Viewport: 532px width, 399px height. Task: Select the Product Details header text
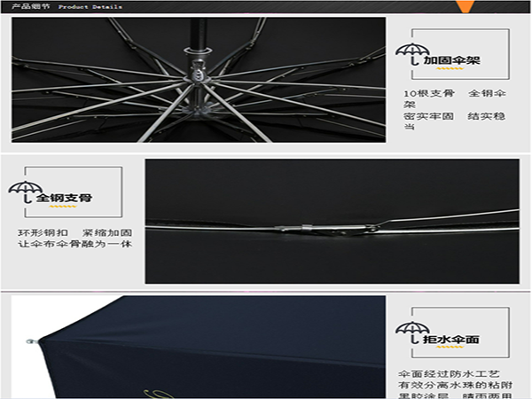90,6
